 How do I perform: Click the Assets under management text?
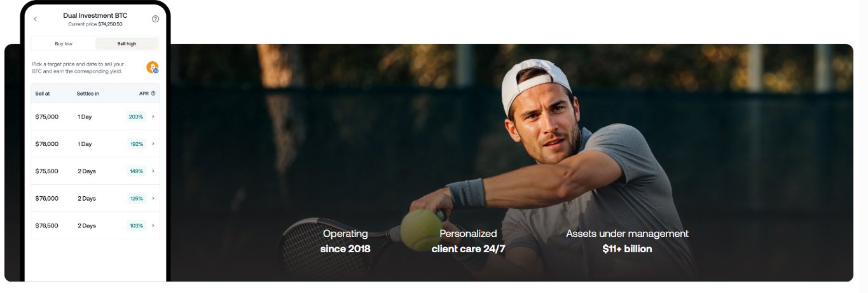tap(627, 234)
